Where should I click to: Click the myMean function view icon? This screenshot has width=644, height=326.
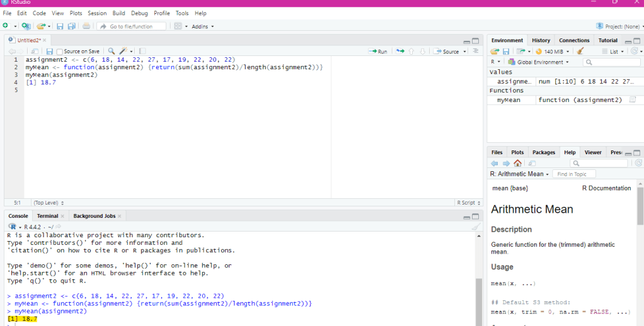(632, 100)
